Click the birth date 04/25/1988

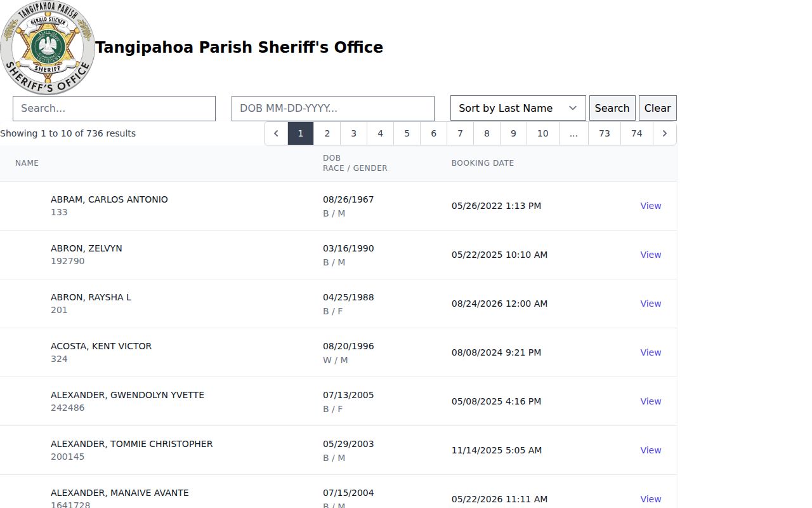pos(348,297)
